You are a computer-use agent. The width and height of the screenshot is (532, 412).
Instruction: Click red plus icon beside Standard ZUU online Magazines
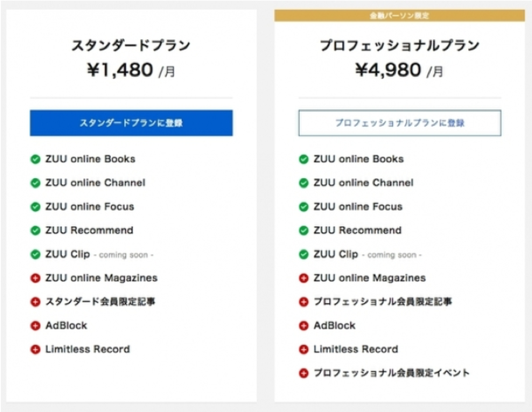click(35, 278)
